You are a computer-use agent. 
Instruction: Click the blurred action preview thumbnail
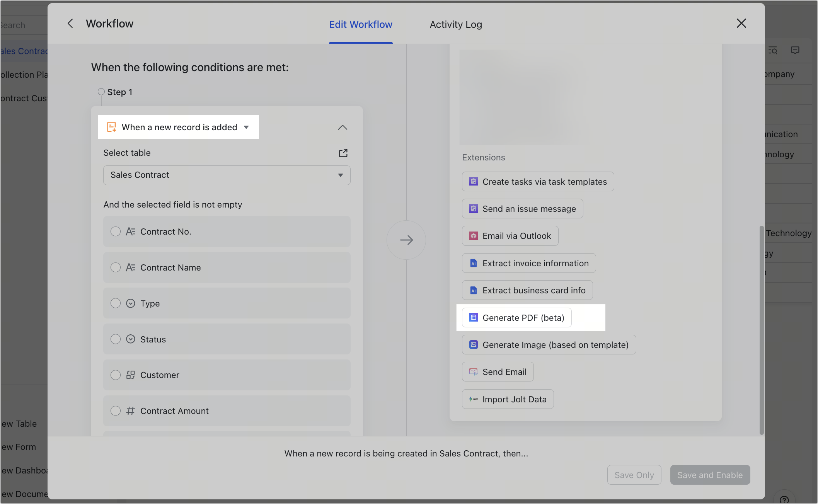click(522, 97)
